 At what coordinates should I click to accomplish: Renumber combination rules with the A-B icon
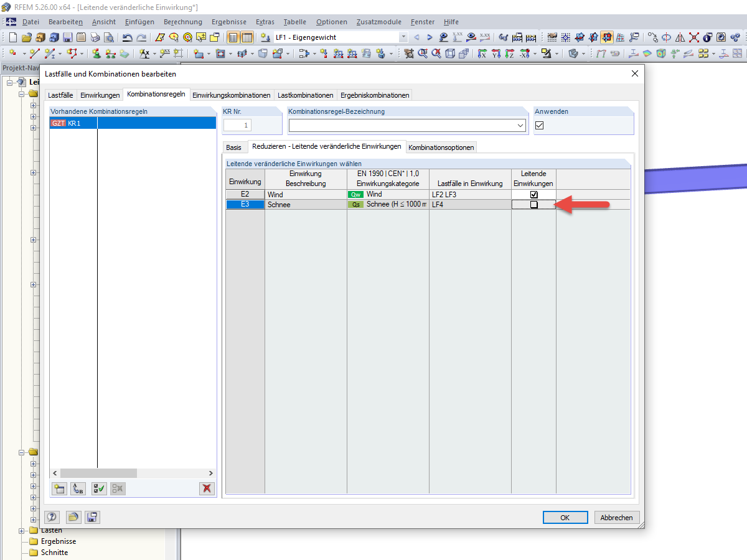tap(78, 488)
